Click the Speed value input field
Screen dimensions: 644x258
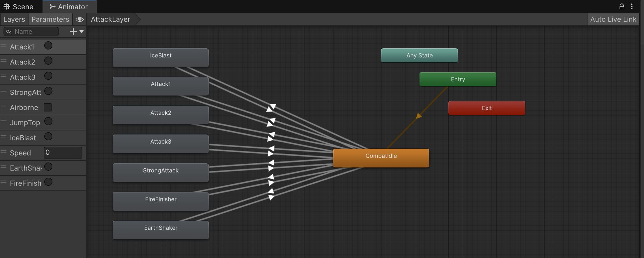tap(63, 153)
